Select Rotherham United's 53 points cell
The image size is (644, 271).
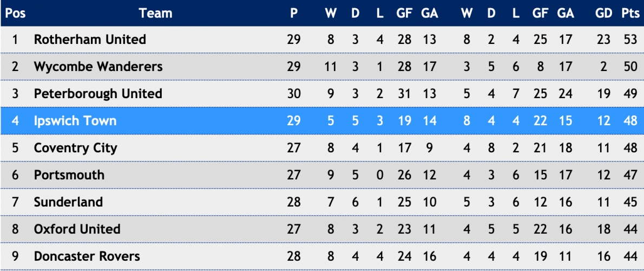click(630, 40)
